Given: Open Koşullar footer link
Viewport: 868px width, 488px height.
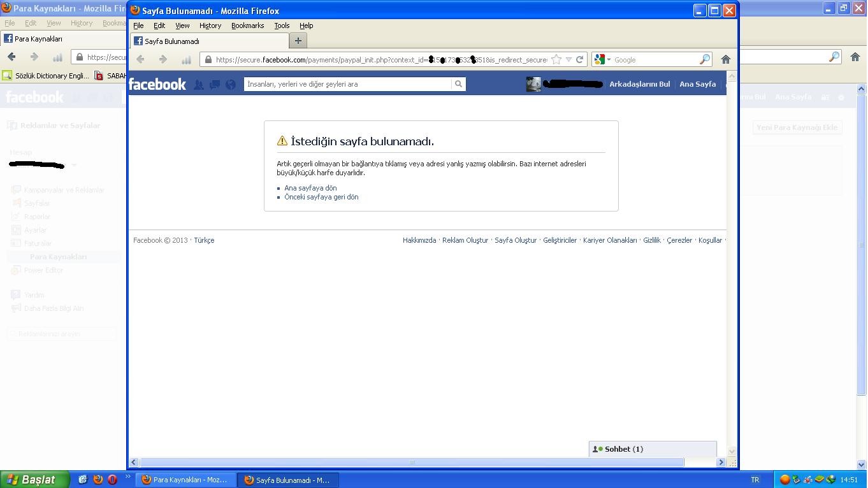Looking at the screenshot, I should click(x=710, y=240).
